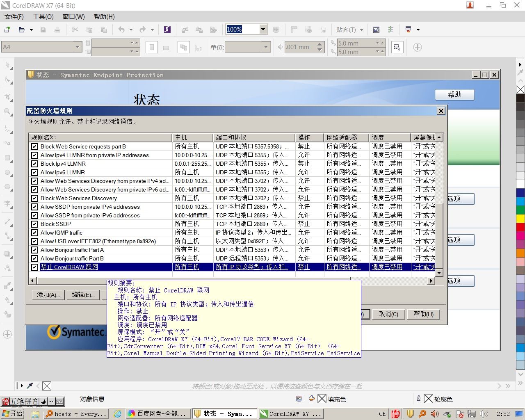Toggle the Allow Ipv6 LLMNR checkbox
This screenshot has width=525, height=420.
[x=35, y=172]
